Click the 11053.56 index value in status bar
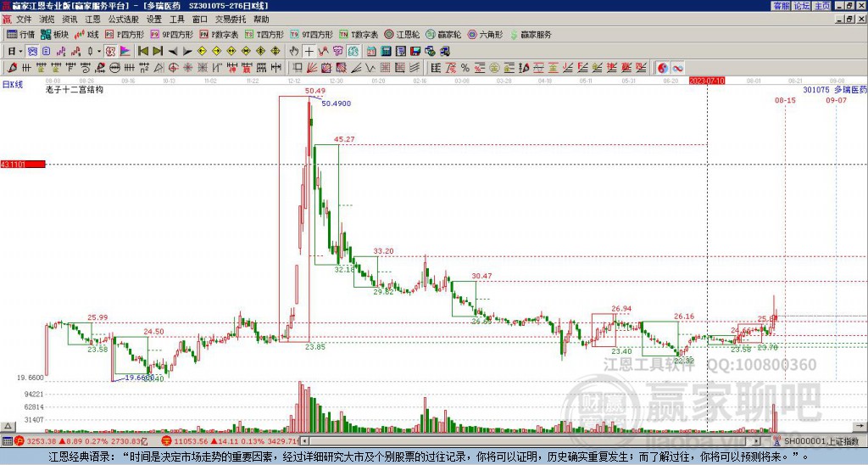 pos(189,441)
